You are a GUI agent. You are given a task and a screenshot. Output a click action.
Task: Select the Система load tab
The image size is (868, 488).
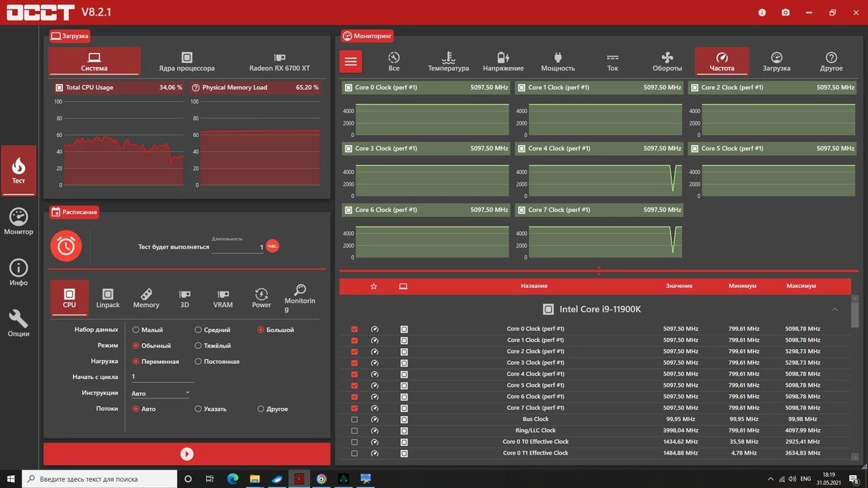94,62
